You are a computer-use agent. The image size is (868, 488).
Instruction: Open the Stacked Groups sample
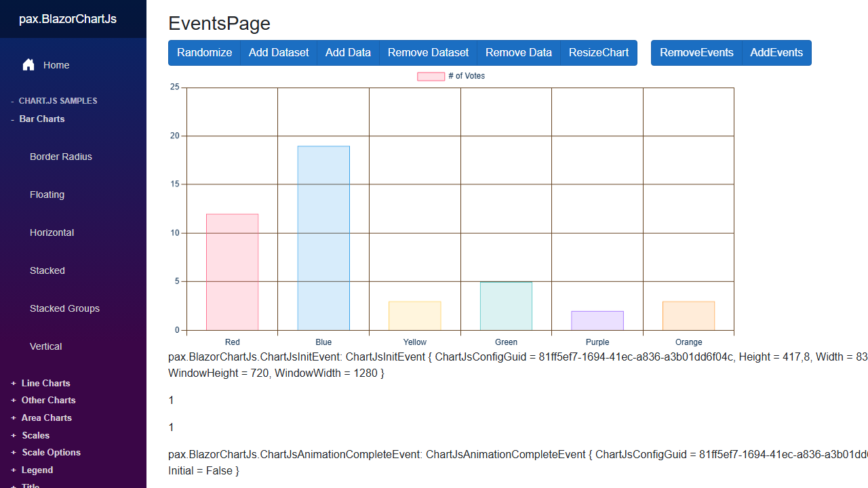point(64,308)
